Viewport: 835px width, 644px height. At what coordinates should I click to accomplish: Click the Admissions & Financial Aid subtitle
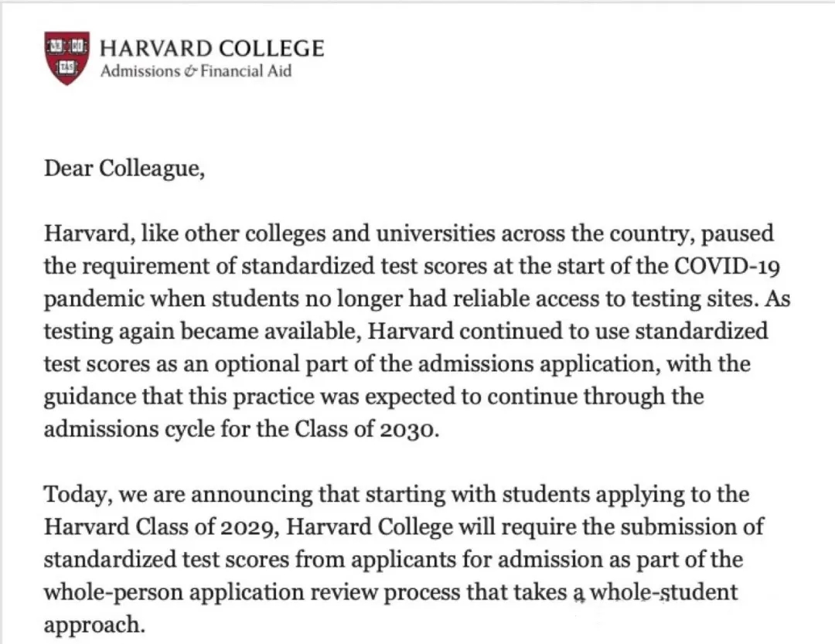(196, 71)
